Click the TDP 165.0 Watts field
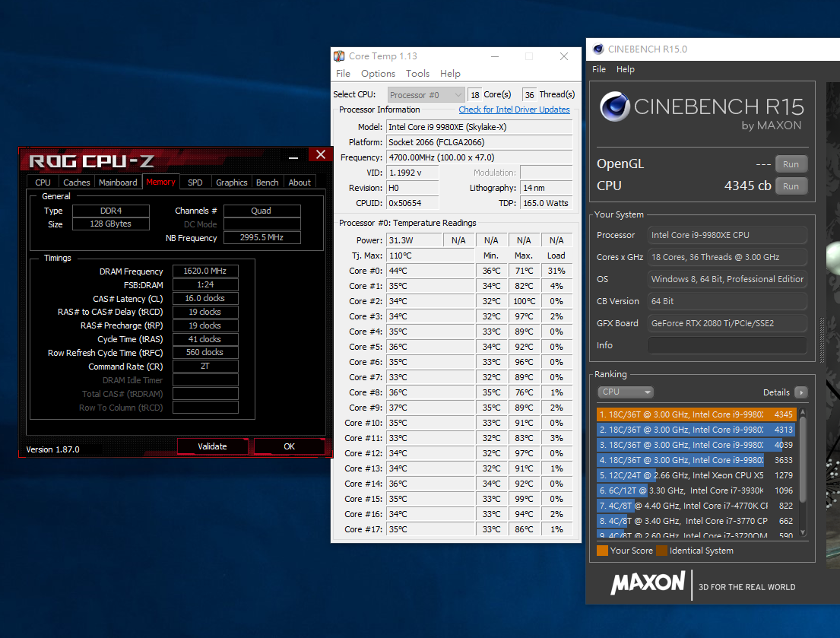Viewport: 840px width, 638px height. click(547, 203)
